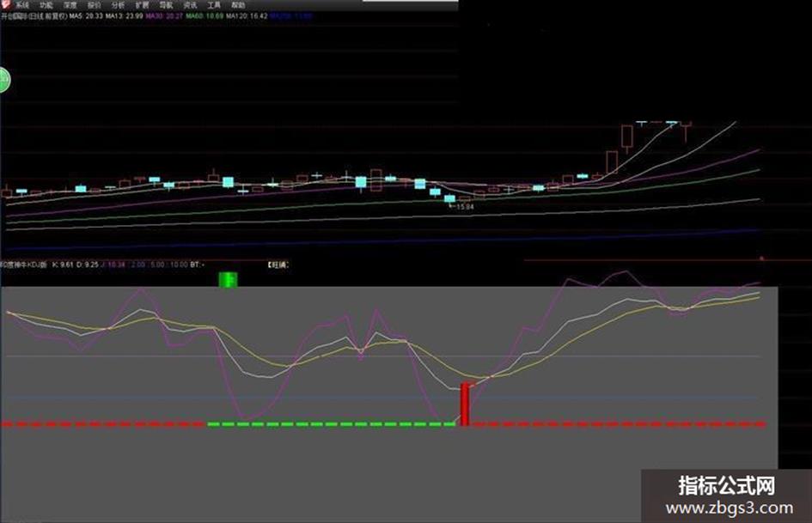Screen dimensions: 812x523
Task: Click the K: 9.61 value
Action: coord(64,265)
